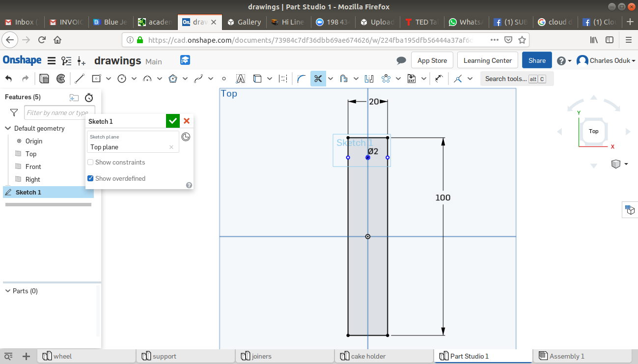Accept Sketch 1 with green checkmark

pyautogui.click(x=172, y=121)
